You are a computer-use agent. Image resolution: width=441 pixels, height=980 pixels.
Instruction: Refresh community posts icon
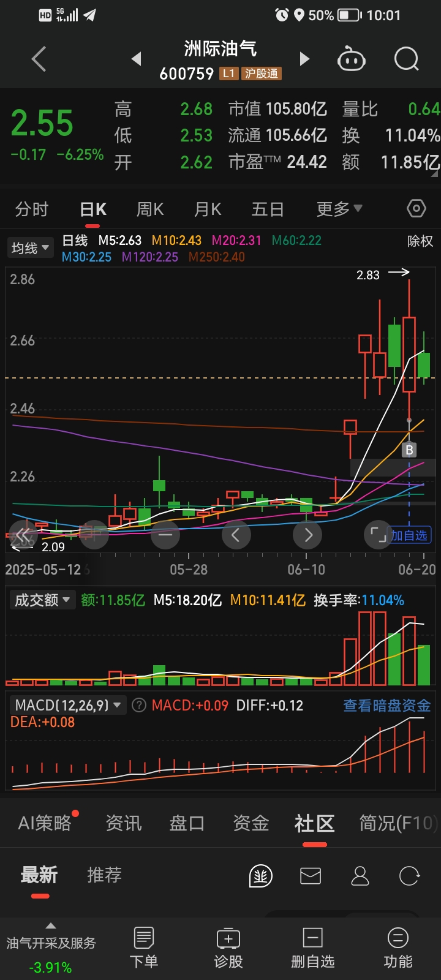409,876
